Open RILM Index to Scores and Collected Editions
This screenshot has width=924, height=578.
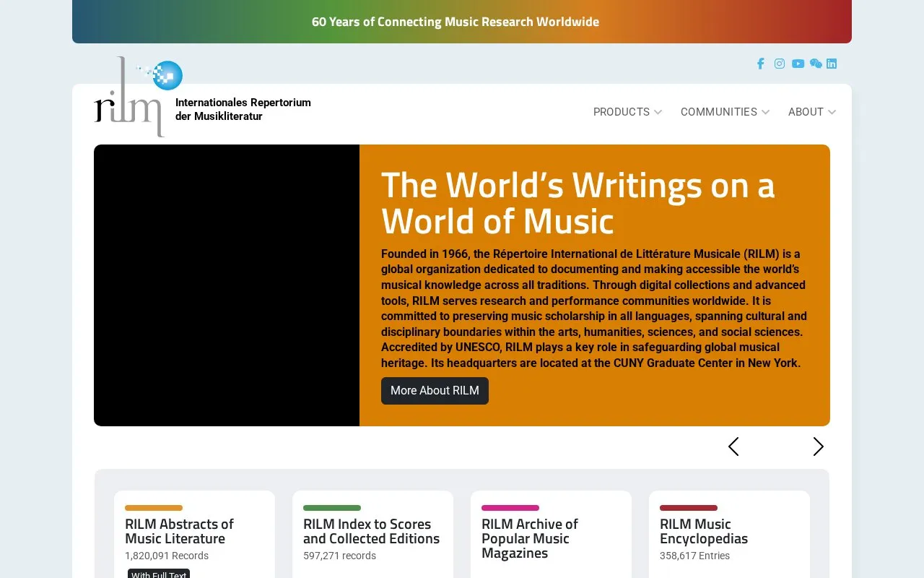tap(371, 531)
